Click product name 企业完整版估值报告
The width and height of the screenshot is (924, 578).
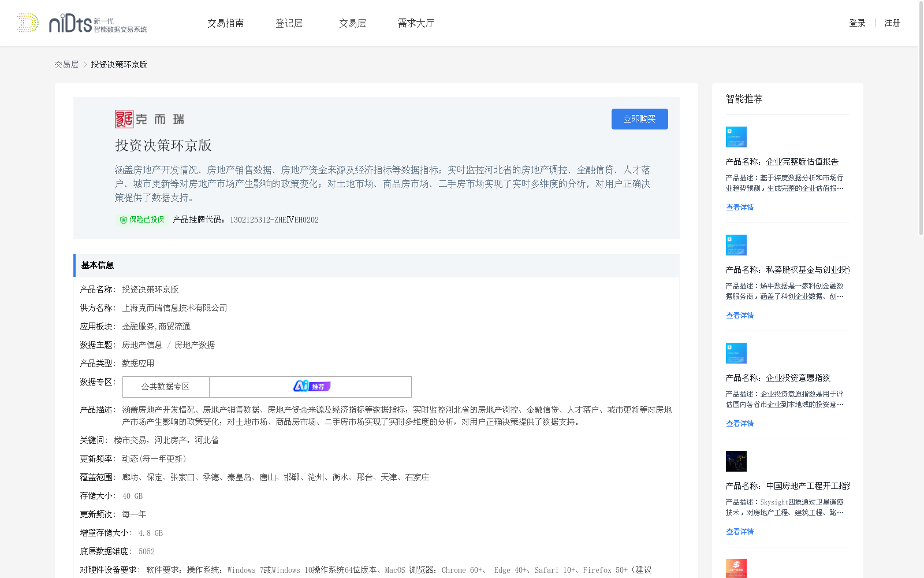[802, 162]
